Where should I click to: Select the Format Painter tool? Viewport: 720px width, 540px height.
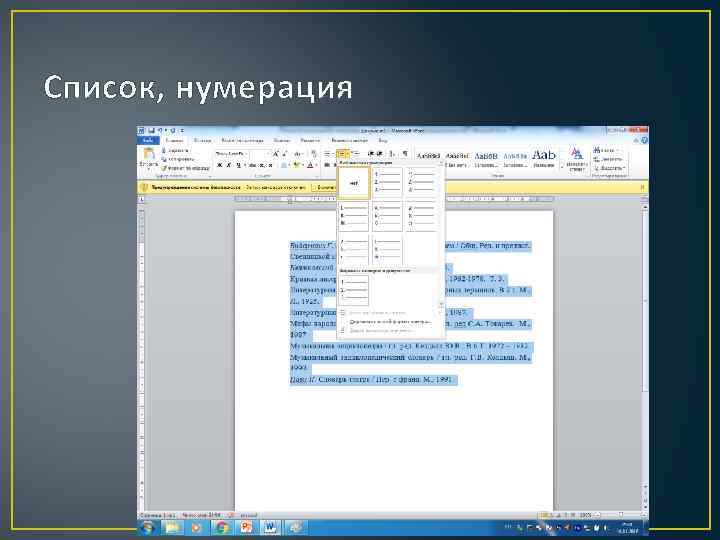pyautogui.click(x=185, y=168)
